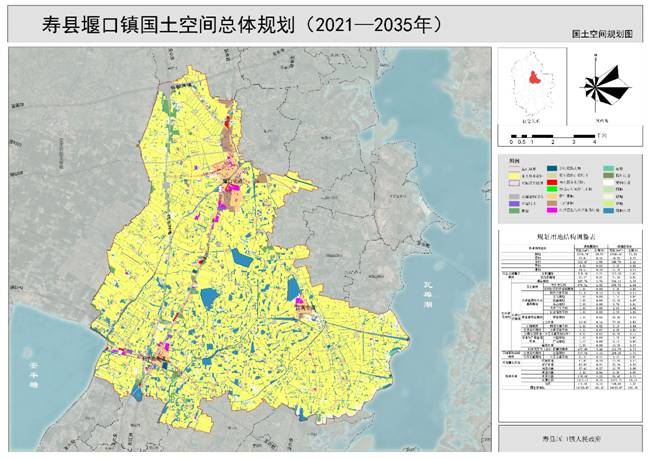
Task: Select the red swatch in the legend
Action: (552, 182)
